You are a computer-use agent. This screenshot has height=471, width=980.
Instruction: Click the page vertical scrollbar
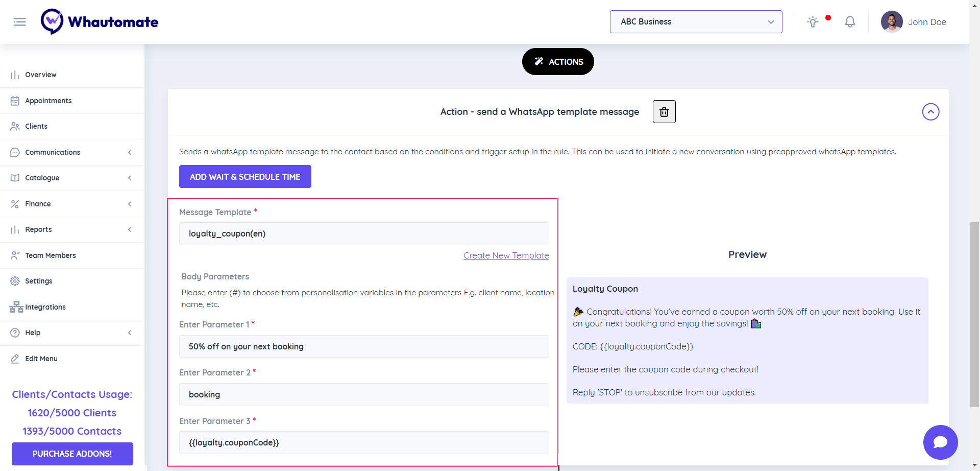click(x=974, y=314)
